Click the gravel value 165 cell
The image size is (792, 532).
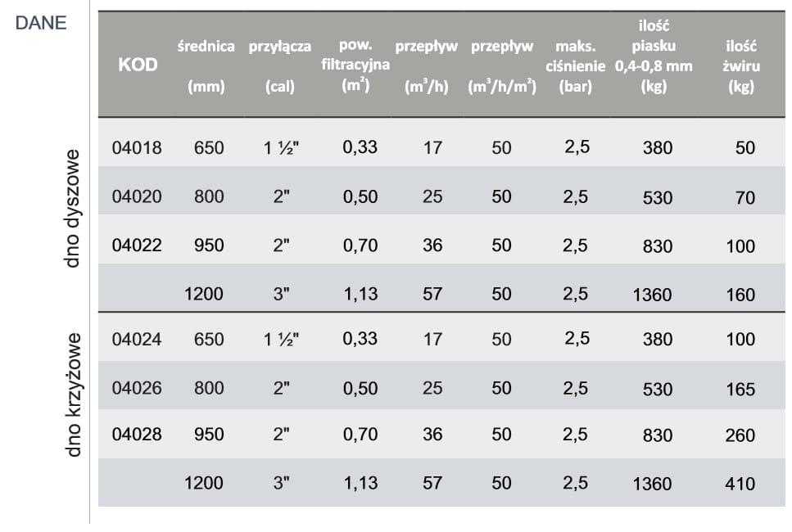[740, 389]
